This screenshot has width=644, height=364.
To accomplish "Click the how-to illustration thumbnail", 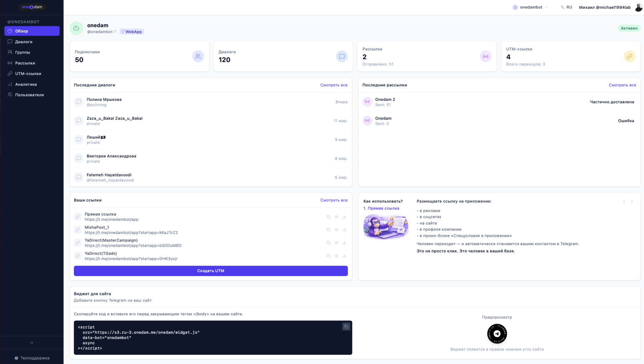I will point(386,227).
